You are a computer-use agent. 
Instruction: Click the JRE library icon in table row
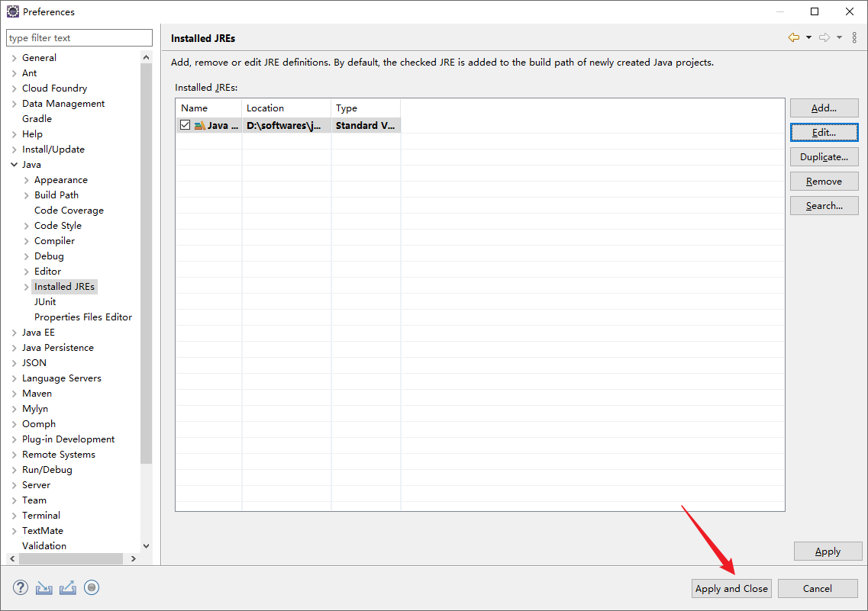point(199,125)
